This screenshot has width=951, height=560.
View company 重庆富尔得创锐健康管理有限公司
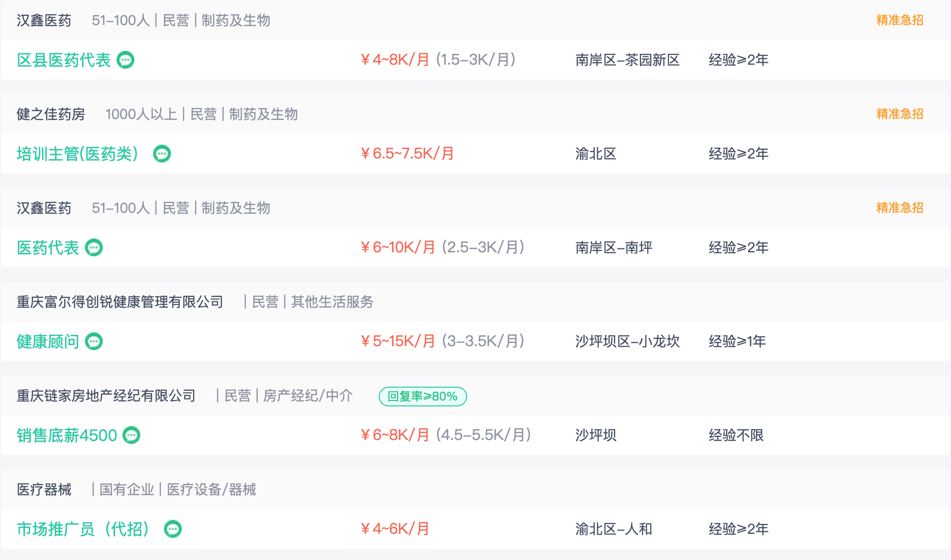(x=120, y=302)
